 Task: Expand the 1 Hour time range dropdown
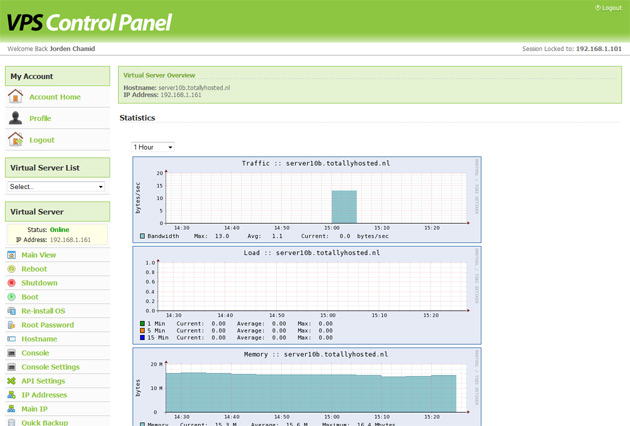pos(153,147)
